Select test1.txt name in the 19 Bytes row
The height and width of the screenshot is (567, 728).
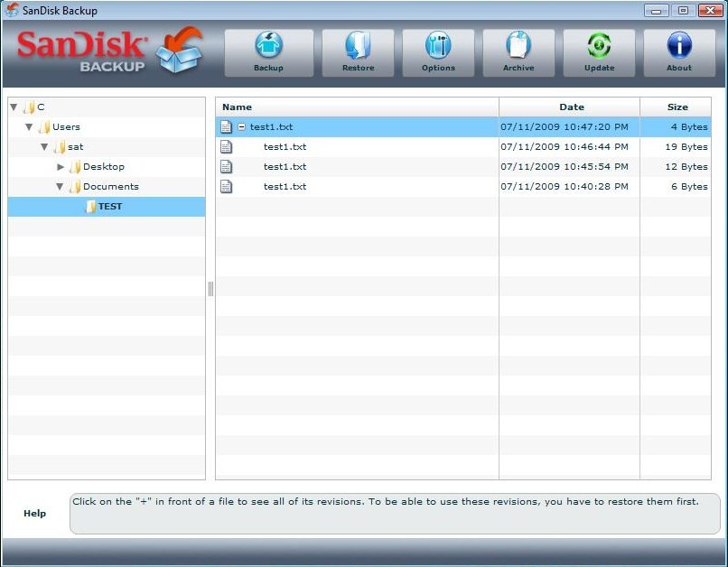285,146
